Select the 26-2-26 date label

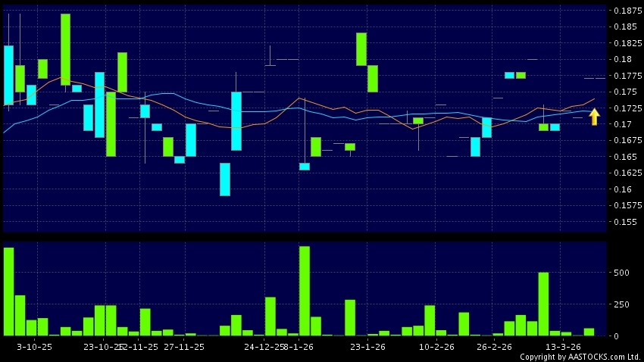pyautogui.click(x=494, y=346)
